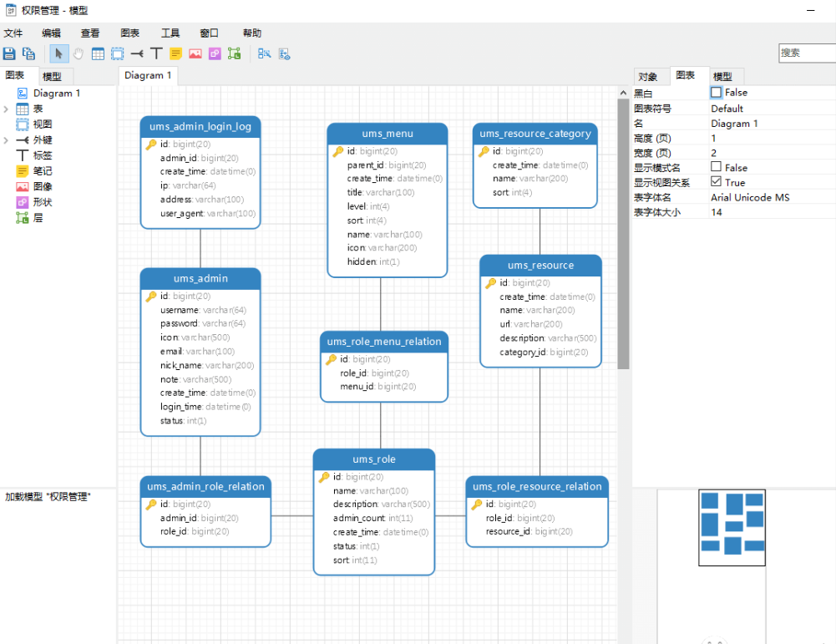Toggle the 黑白 black-white checkbox
Viewport: 836px width, 644px height.
coord(716,92)
